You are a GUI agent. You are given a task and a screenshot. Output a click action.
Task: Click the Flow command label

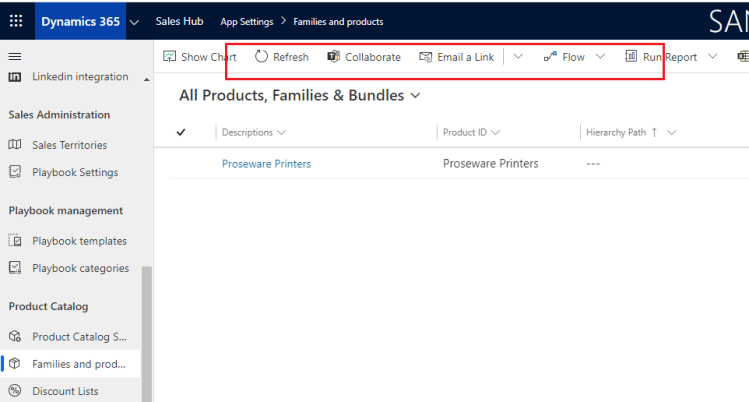[574, 57]
